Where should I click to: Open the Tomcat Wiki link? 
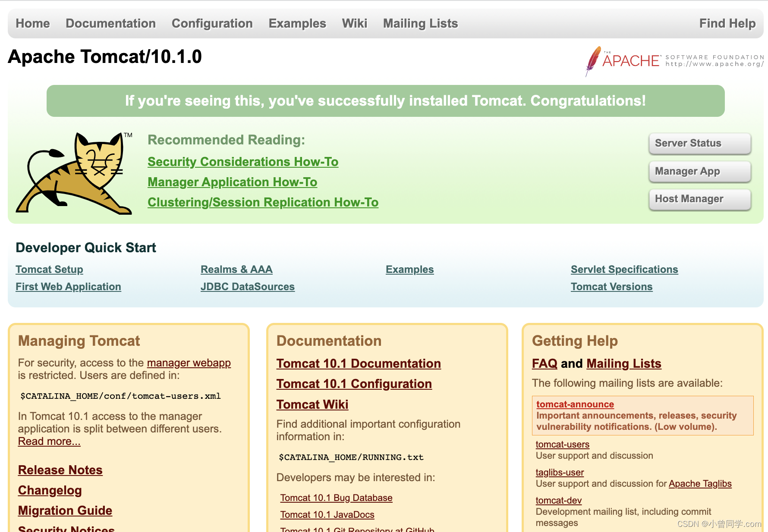coord(312,404)
